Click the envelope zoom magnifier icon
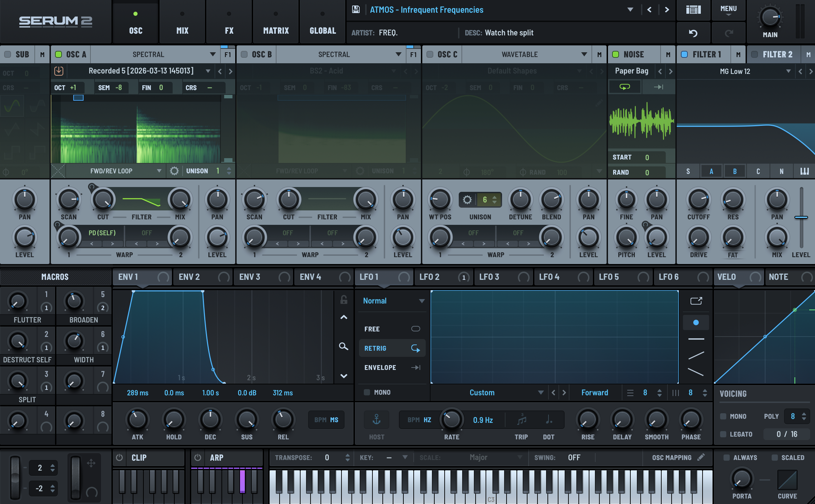The height and width of the screenshot is (504, 815). pyautogui.click(x=344, y=346)
